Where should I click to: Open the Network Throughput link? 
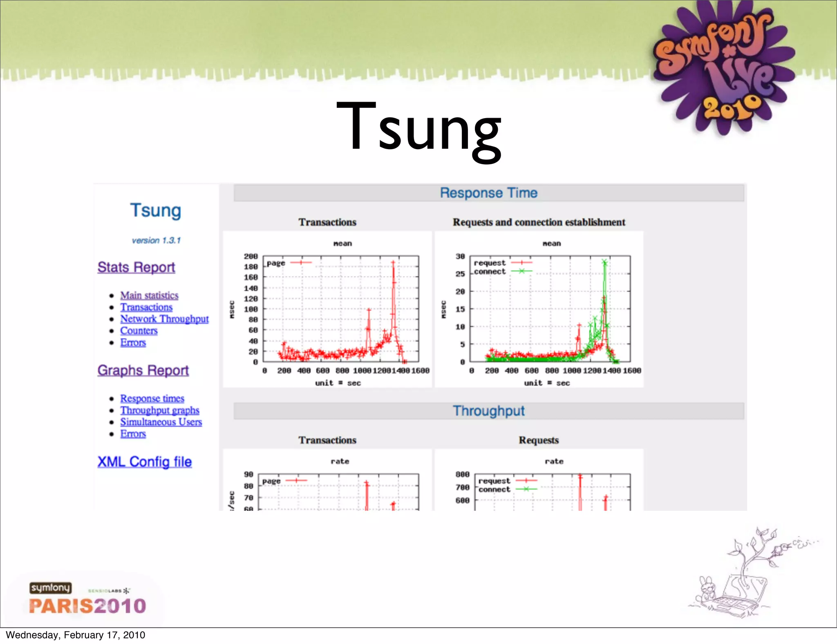[x=164, y=319]
